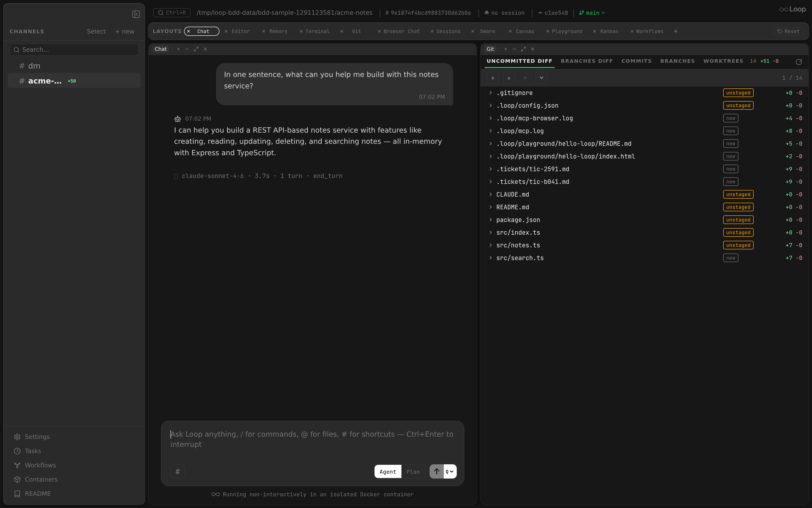Open the Ctrl+K search box

click(172, 13)
